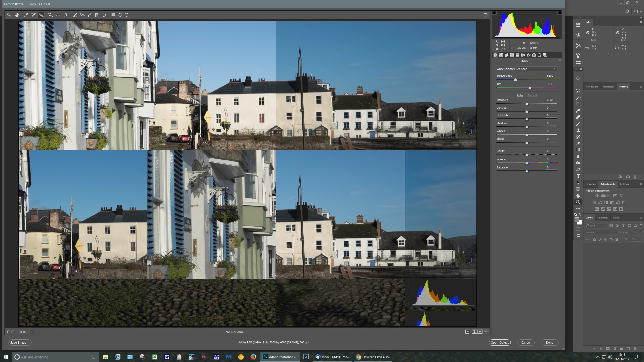644x362 pixels.
Task: Rotate image 90 degrees clockwise
Action: [127, 15]
